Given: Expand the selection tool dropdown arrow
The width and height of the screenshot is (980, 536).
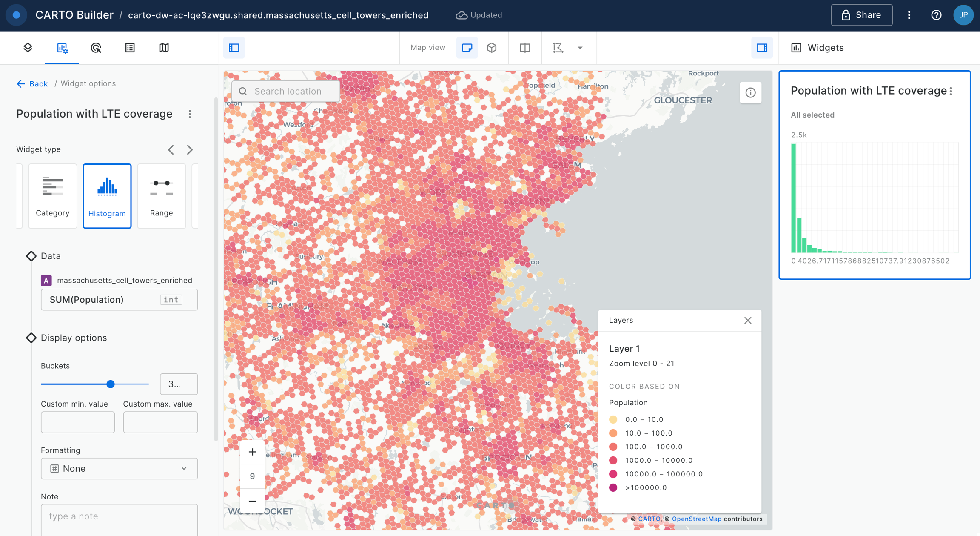Looking at the screenshot, I should point(580,48).
